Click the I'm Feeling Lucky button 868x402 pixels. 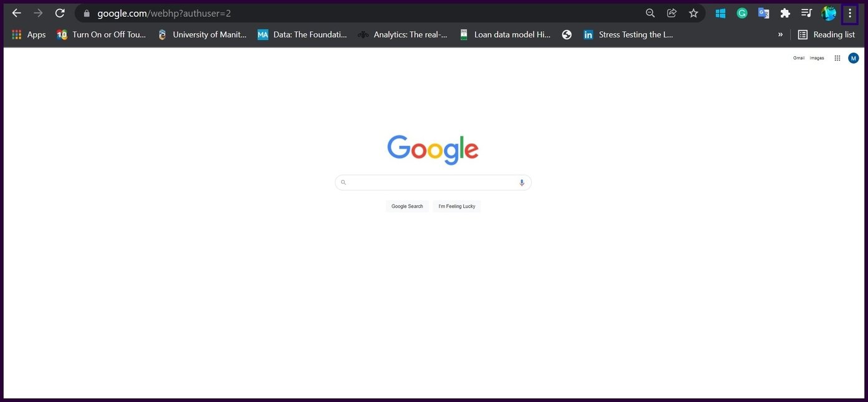click(x=456, y=206)
